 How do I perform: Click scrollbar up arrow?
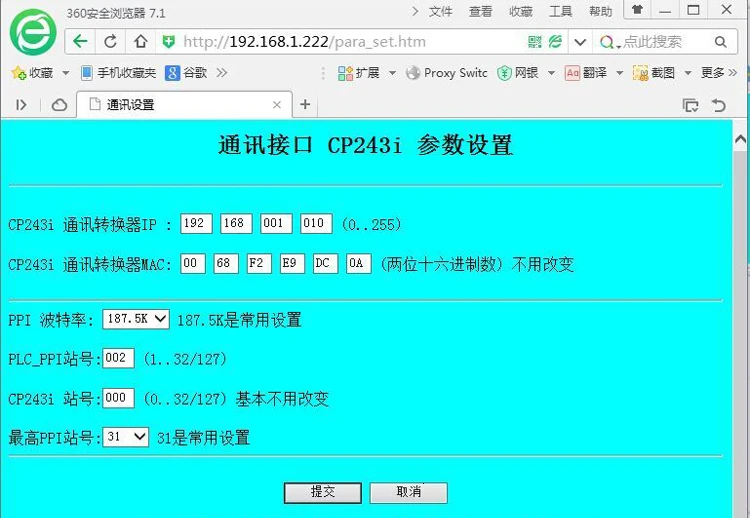click(x=740, y=139)
